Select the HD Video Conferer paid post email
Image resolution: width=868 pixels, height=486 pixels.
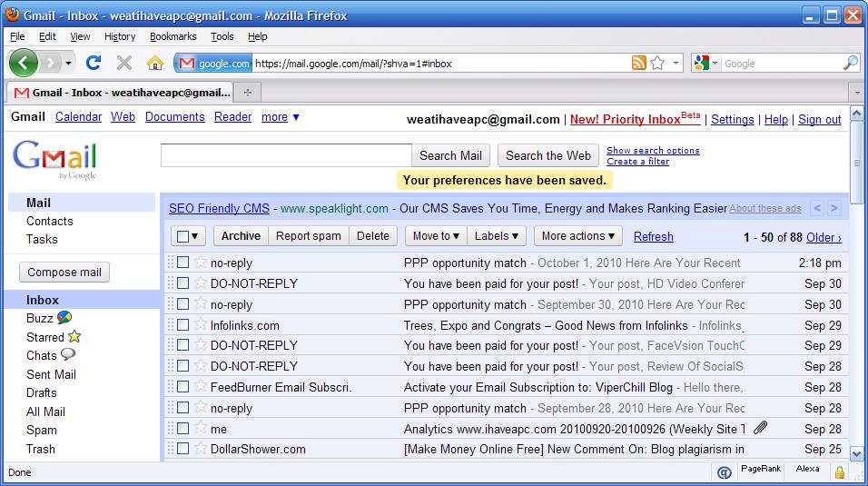[183, 283]
